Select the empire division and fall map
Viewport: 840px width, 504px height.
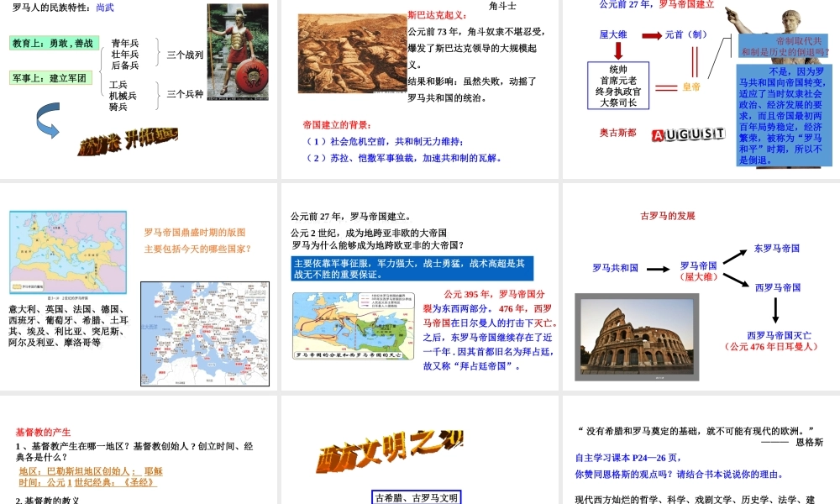tap(354, 326)
